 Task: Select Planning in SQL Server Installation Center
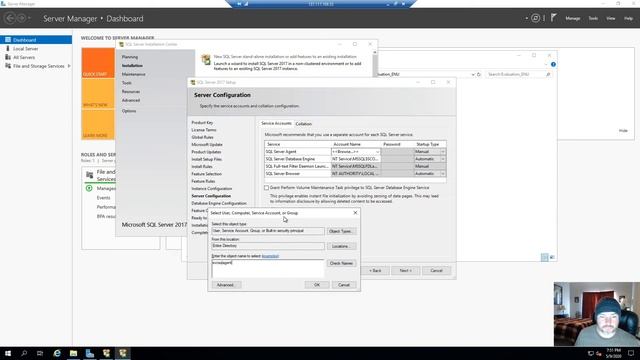click(x=130, y=57)
